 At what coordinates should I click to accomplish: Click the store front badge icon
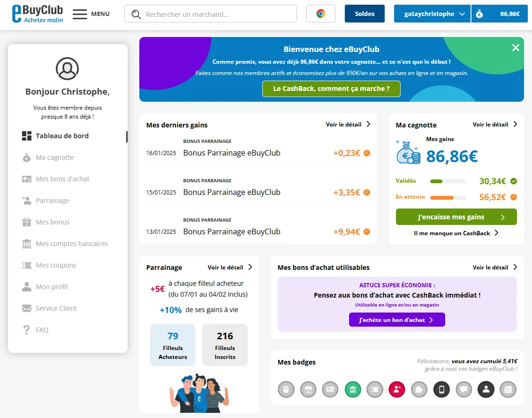308,389
